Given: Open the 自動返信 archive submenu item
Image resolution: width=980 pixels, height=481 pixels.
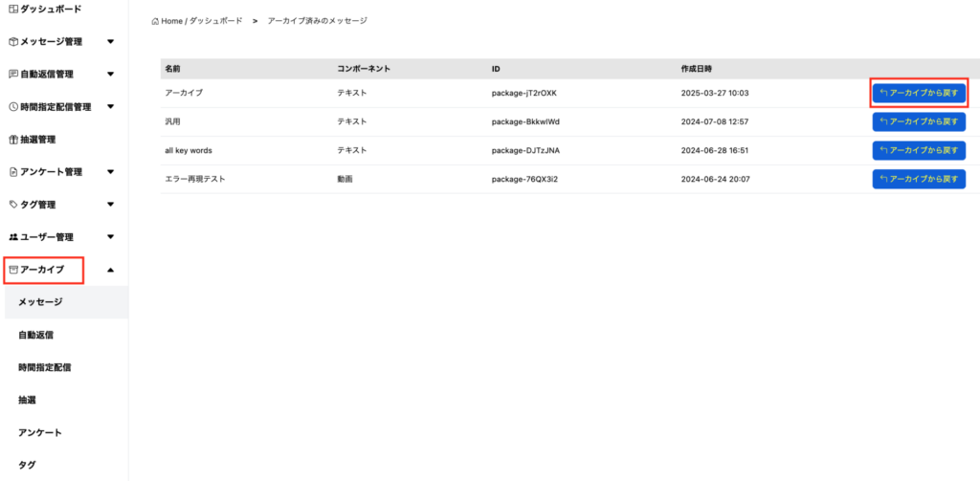Looking at the screenshot, I should (35, 335).
